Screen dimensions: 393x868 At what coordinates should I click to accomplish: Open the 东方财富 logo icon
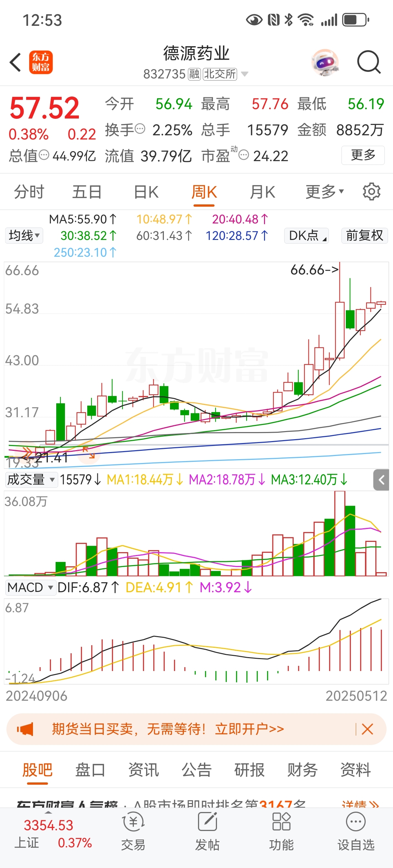[x=41, y=62]
